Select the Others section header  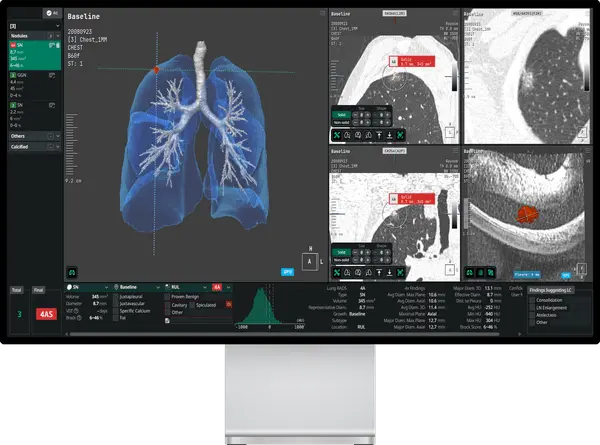(34, 136)
